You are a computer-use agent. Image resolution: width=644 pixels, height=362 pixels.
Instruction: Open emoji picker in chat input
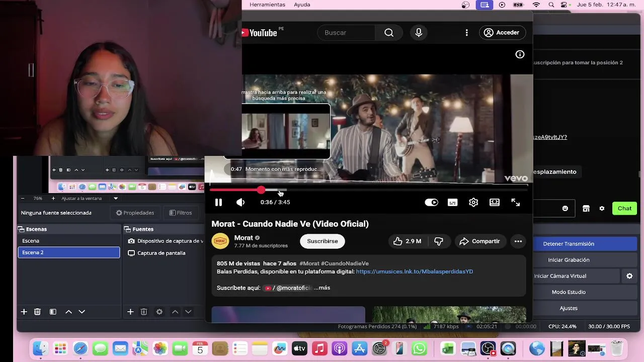565,209
